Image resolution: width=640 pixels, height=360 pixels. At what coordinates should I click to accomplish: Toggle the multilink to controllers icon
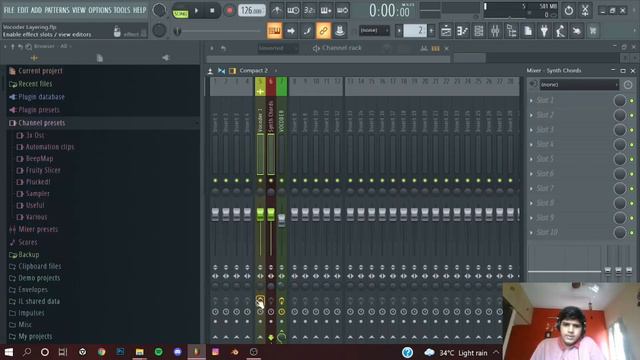point(323,31)
